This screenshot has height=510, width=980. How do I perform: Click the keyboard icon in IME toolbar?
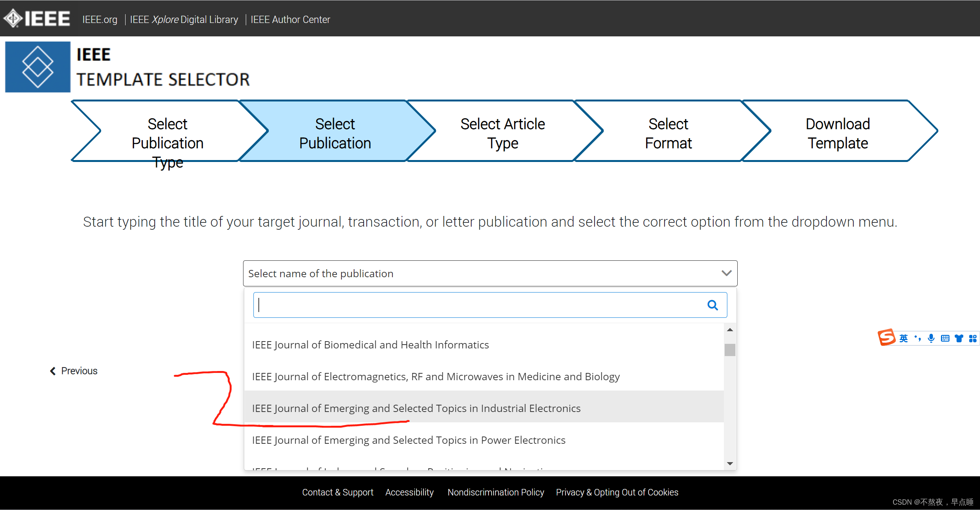[945, 338]
